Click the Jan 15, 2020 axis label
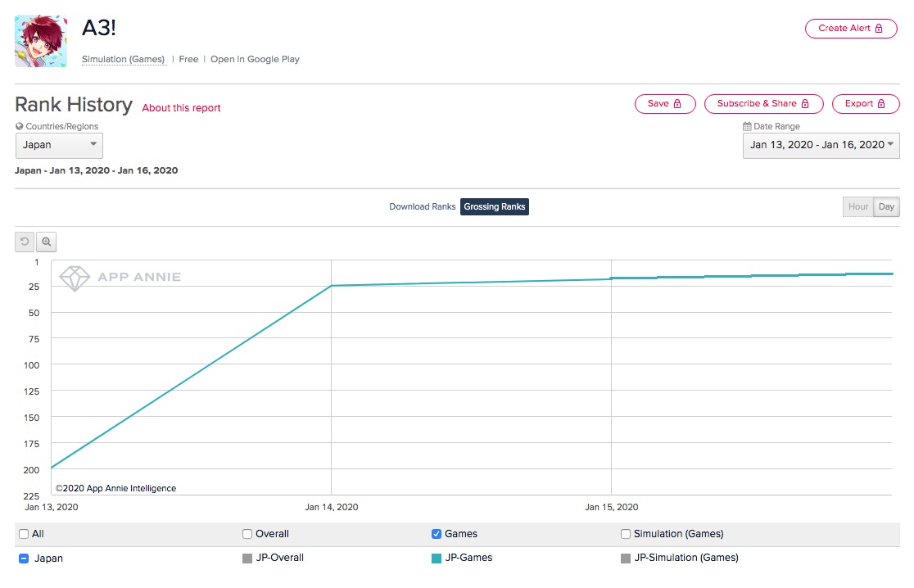This screenshot has height=588, width=914. [612, 507]
